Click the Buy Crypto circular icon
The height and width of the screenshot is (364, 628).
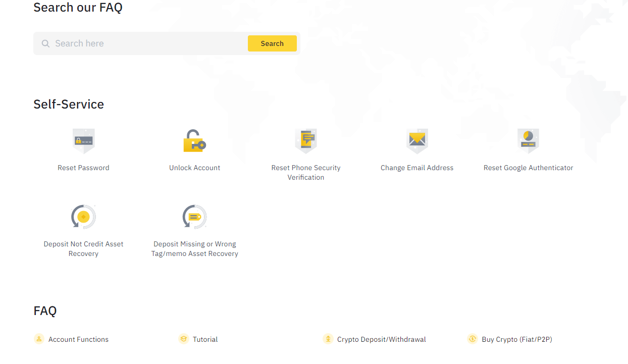coord(473,339)
